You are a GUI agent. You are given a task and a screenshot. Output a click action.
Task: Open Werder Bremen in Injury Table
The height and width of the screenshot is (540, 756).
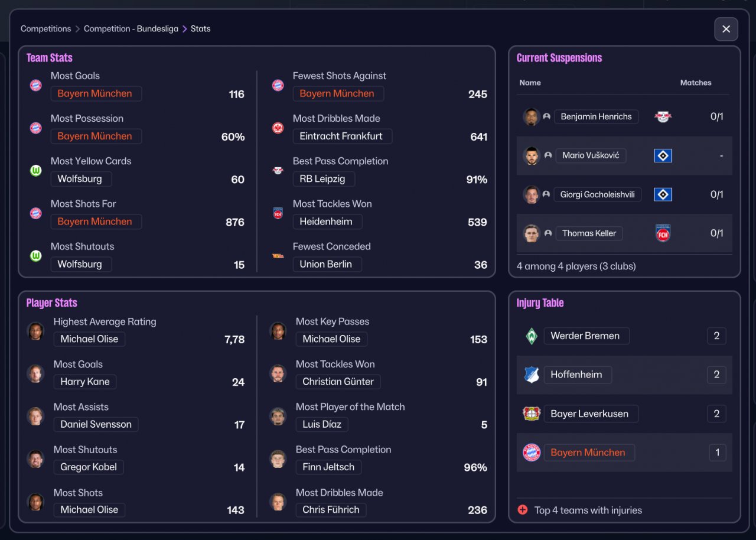586,336
